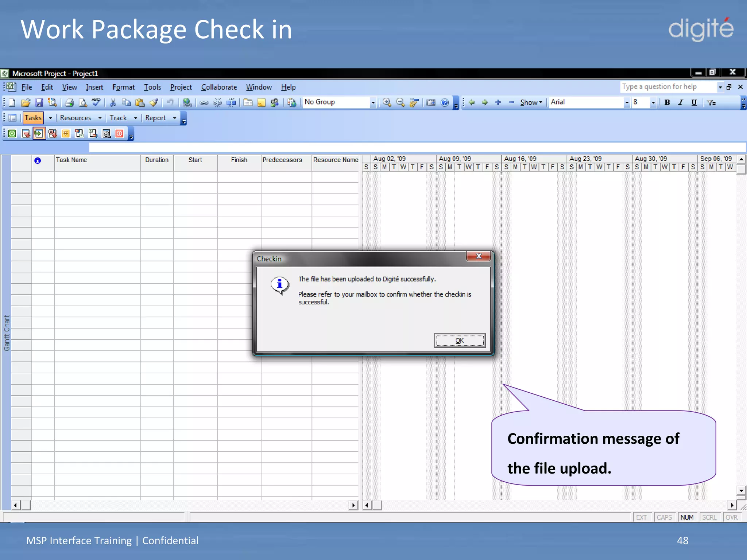
Task: Open the Collaborate menu
Action: [x=219, y=87]
